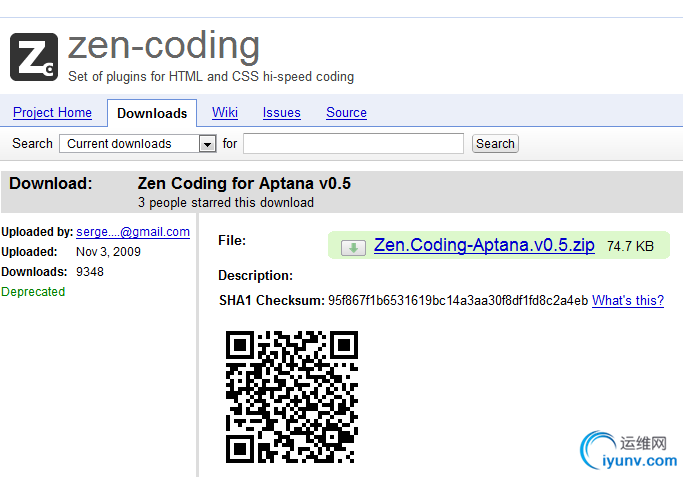The height and width of the screenshot is (477, 683).
Task: Click the Deprecated label
Action: tap(33, 291)
